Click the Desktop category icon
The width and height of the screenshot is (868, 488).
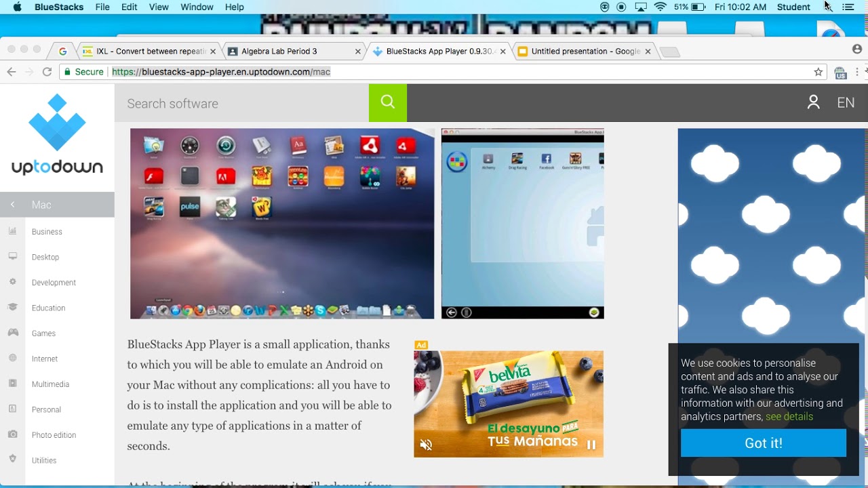pos(12,256)
